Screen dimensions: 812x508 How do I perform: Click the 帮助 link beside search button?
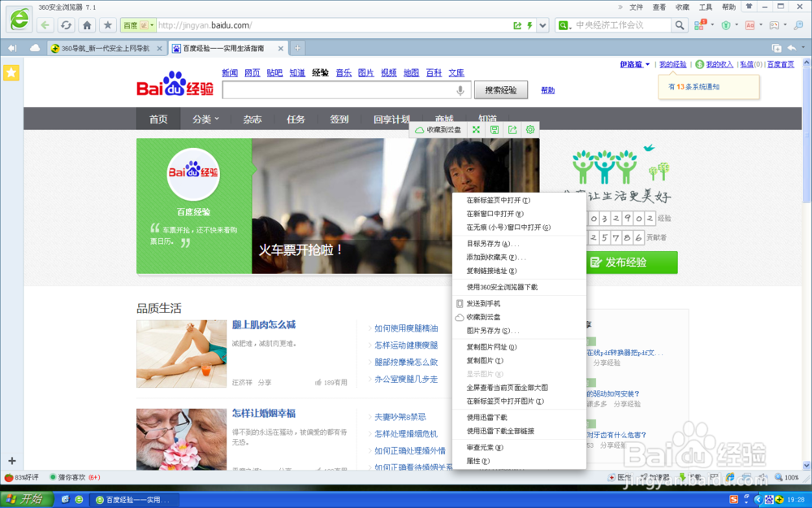click(x=548, y=90)
